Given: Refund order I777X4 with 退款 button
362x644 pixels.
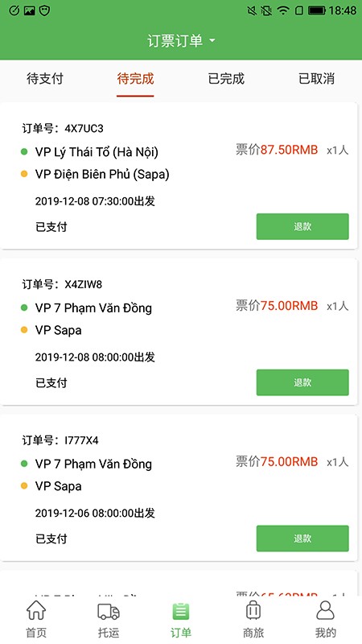Looking at the screenshot, I should pyautogui.click(x=302, y=539).
